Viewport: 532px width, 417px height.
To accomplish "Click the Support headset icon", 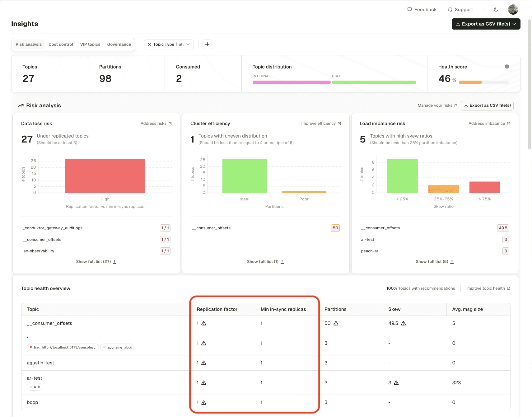I will click(450, 9).
